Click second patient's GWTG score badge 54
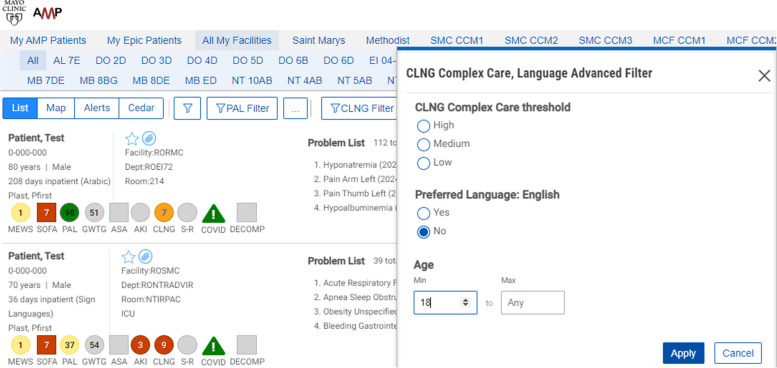 click(x=94, y=345)
